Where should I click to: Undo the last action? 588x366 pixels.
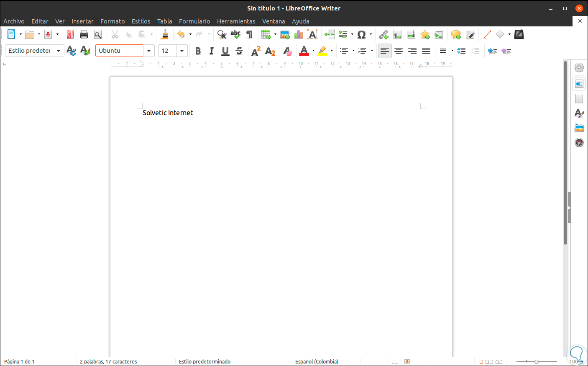click(x=181, y=34)
